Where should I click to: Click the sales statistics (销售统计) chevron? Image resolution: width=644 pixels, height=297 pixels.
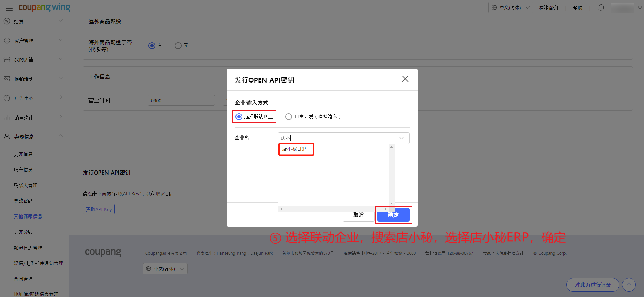click(61, 117)
